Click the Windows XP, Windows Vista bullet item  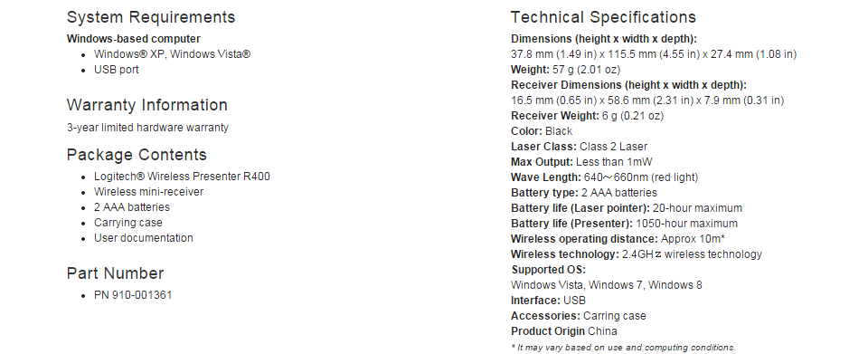[x=172, y=54]
